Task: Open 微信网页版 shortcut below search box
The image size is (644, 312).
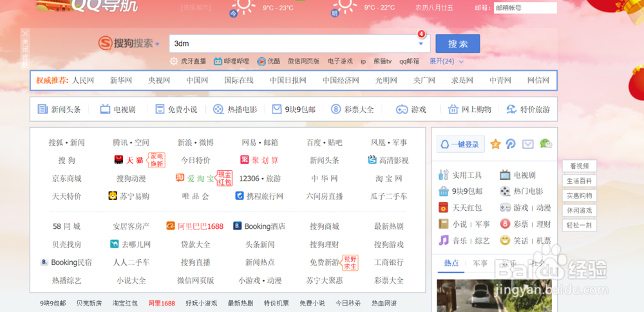Action: click(303, 61)
